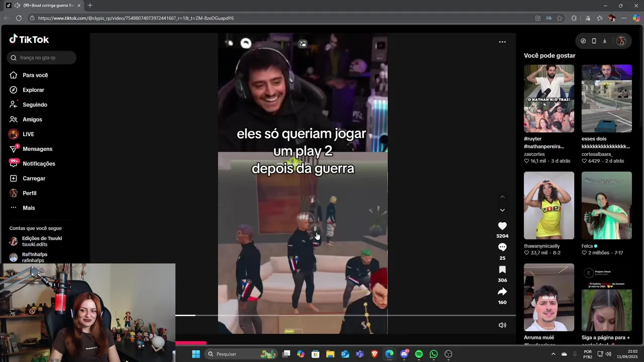This screenshot has height=362, width=644.
Task: Open Copilot in the browser toolbar
Action: pyautogui.click(x=636, y=18)
